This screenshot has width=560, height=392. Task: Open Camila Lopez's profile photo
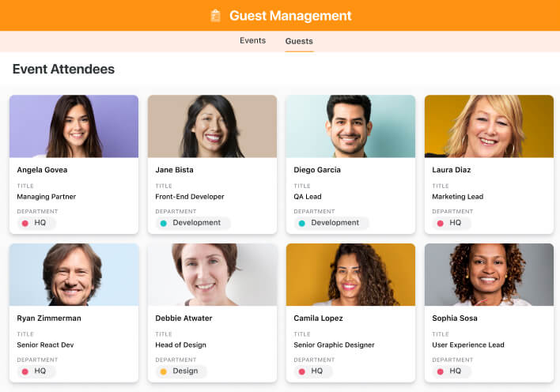[350, 274]
